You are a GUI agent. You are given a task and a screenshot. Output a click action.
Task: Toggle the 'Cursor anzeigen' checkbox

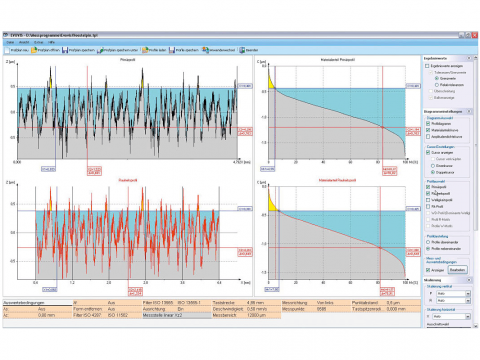coord(428,153)
